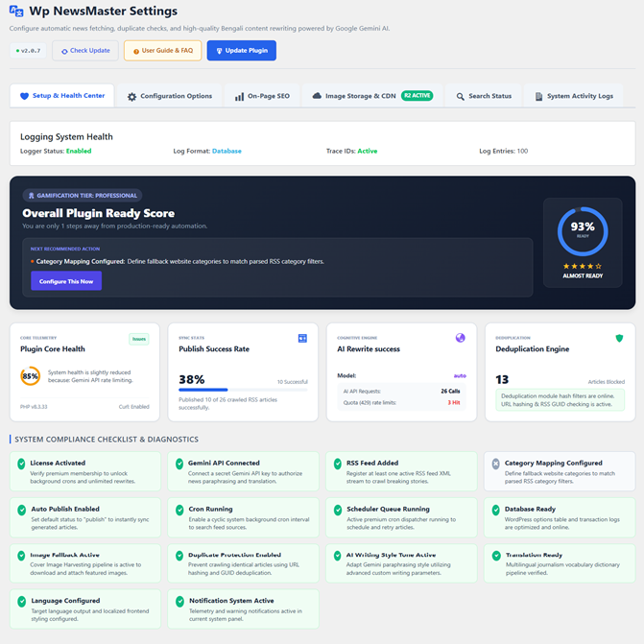This screenshot has height=644, width=644.
Task: Click the Gamification Tier: Professional badge
Action: pos(83,196)
